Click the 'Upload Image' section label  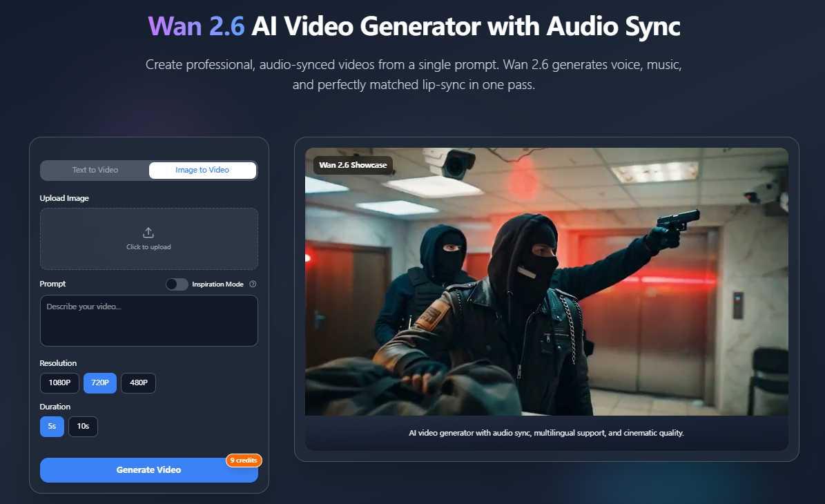64,198
